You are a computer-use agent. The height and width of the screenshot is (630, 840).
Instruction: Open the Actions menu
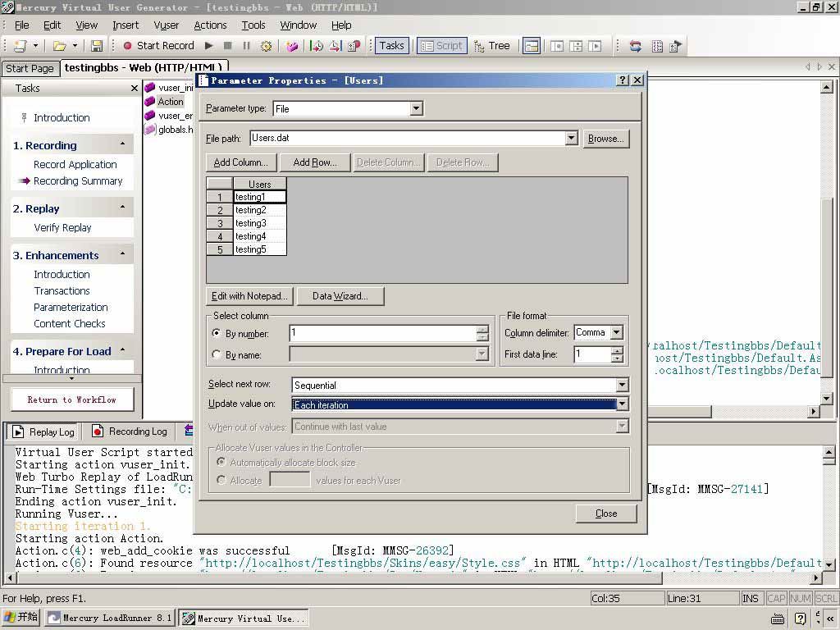[210, 25]
